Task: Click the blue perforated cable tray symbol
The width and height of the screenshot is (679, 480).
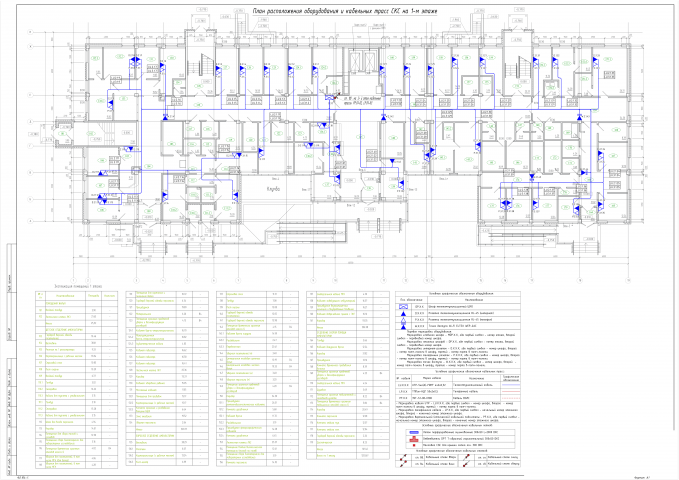Action: pos(413,432)
